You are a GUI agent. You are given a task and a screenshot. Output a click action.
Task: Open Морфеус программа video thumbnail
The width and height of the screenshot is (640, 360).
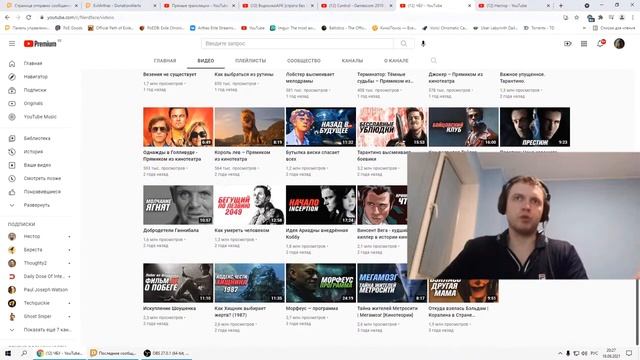coord(321,283)
